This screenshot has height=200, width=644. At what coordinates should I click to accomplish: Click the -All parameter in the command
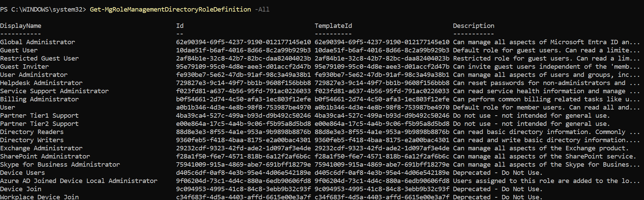point(262,10)
